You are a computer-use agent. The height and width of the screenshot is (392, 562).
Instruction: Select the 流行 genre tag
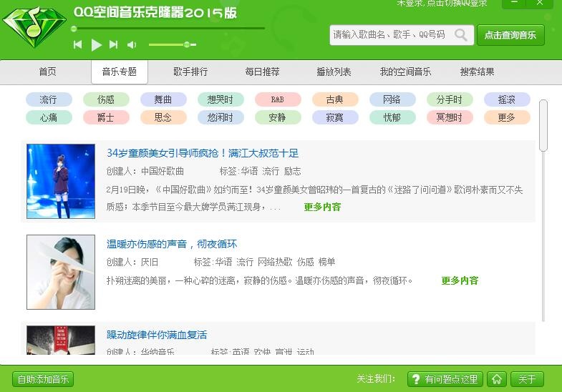(x=49, y=99)
